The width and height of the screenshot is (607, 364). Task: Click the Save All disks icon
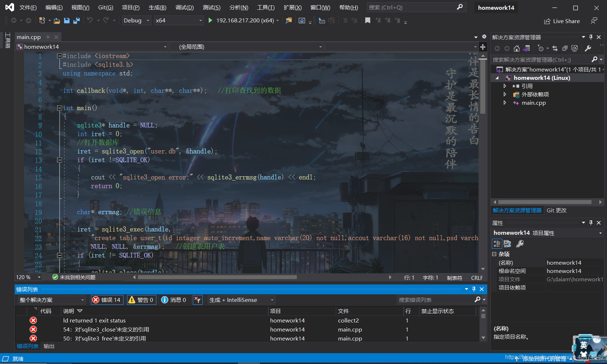[76, 21]
